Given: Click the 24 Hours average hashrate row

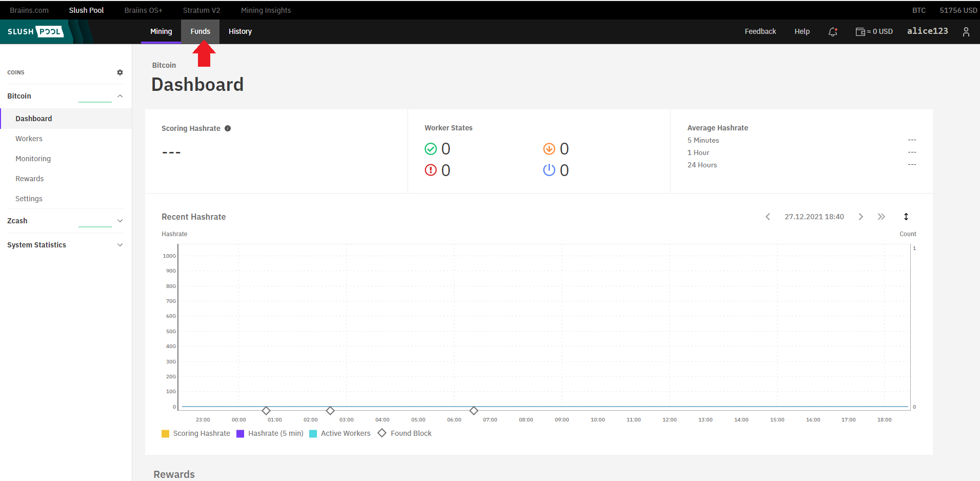Looking at the screenshot, I should [802, 165].
